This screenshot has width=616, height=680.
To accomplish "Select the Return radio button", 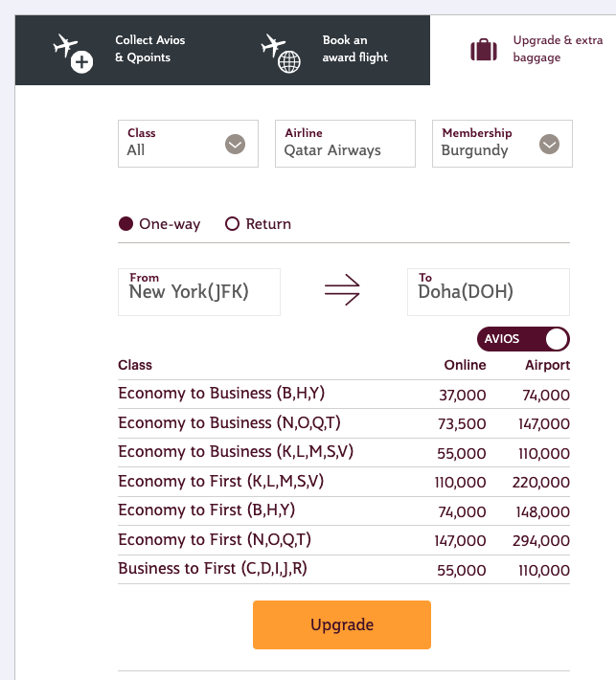I will pyautogui.click(x=232, y=224).
